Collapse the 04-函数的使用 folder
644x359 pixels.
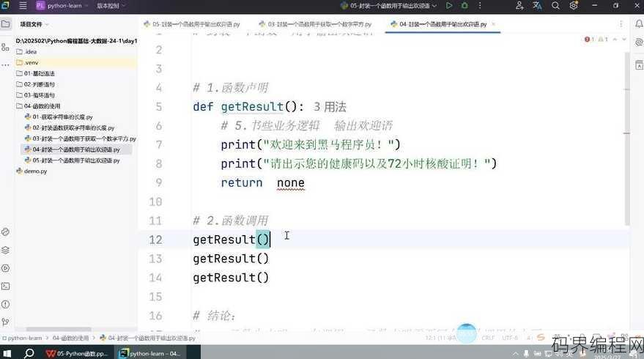click(38, 106)
